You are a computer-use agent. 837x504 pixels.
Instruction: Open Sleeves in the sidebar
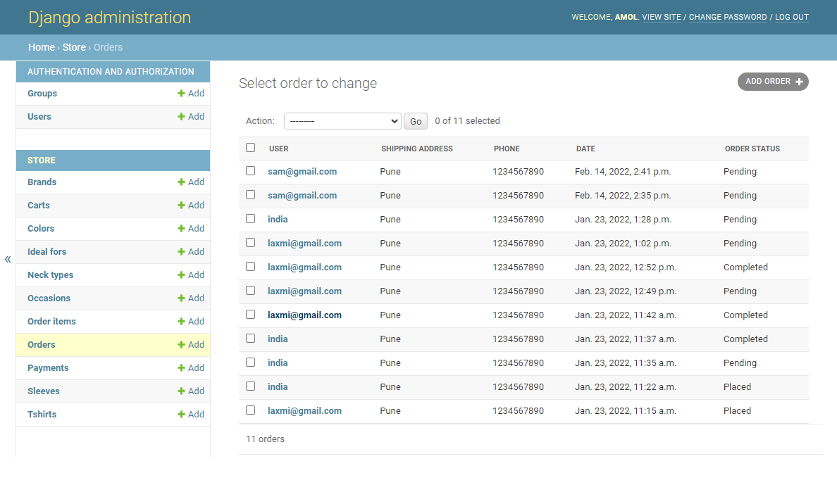(44, 391)
